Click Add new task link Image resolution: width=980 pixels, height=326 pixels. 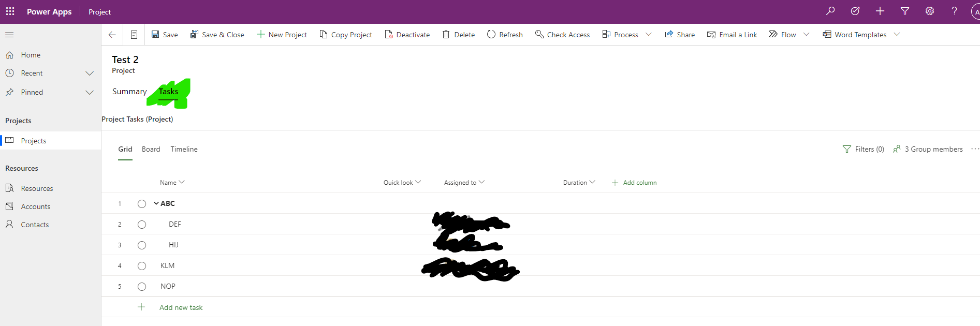click(x=181, y=307)
